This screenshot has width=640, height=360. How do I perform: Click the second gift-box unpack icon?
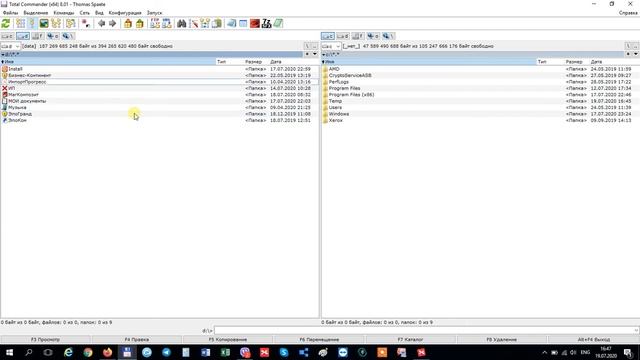coord(140,24)
